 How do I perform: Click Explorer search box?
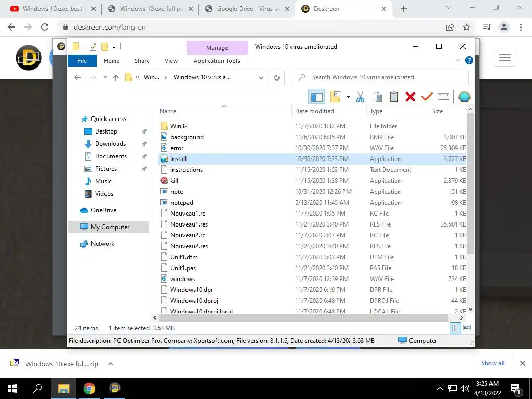[380, 77]
